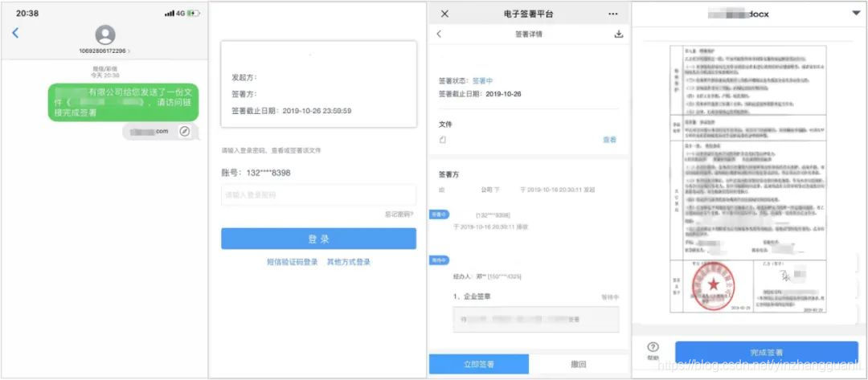Open the three-dot more menu
The height and width of the screenshot is (380, 868).
click(612, 14)
